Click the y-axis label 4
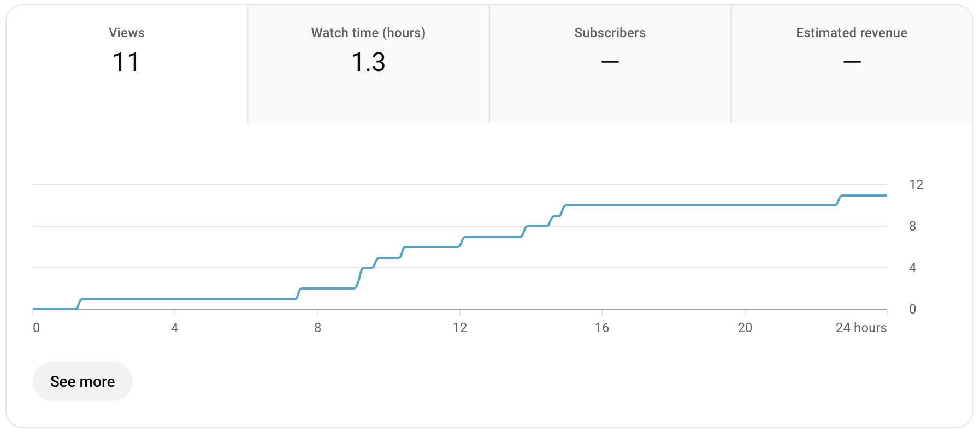Screen dimensions: 980x437 (x=912, y=268)
